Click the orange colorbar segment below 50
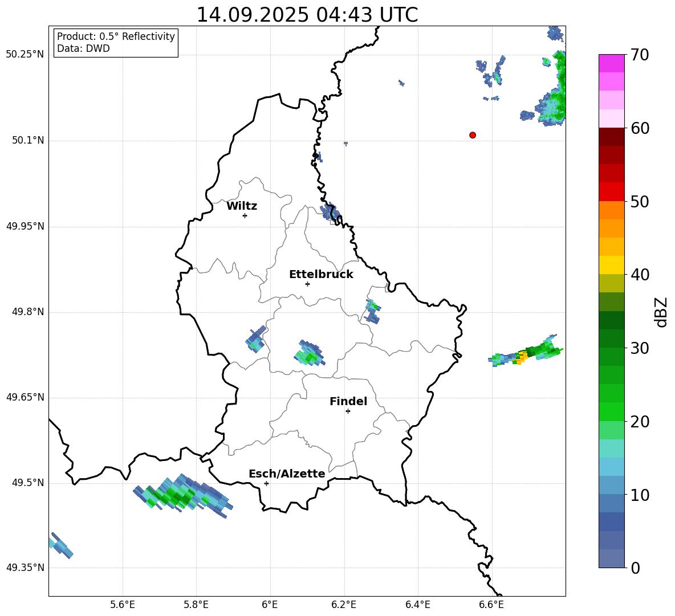This screenshot has width=675, height=616. 612,210
